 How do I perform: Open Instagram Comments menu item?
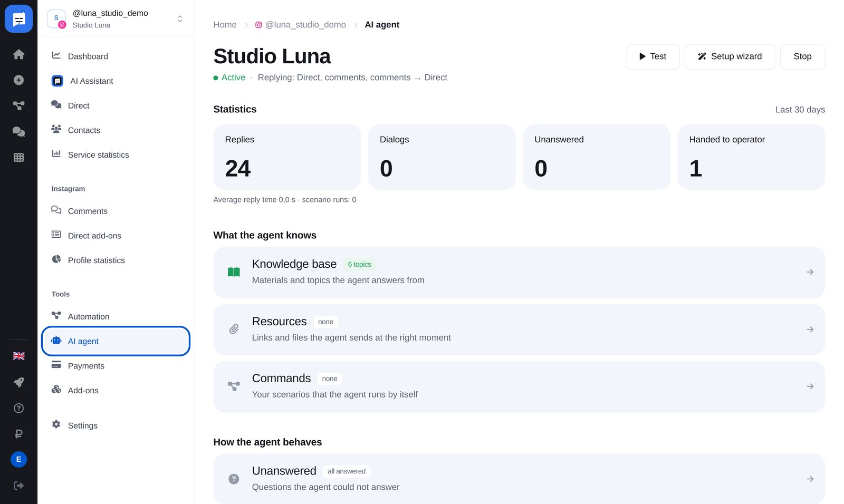pyautogui.click(x=116, y=211)
